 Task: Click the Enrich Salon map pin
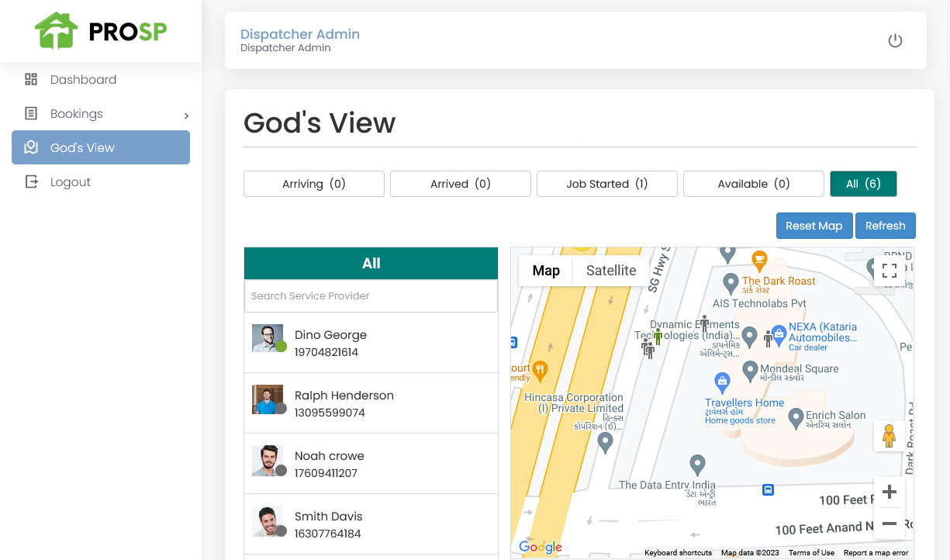pos(795,419)
